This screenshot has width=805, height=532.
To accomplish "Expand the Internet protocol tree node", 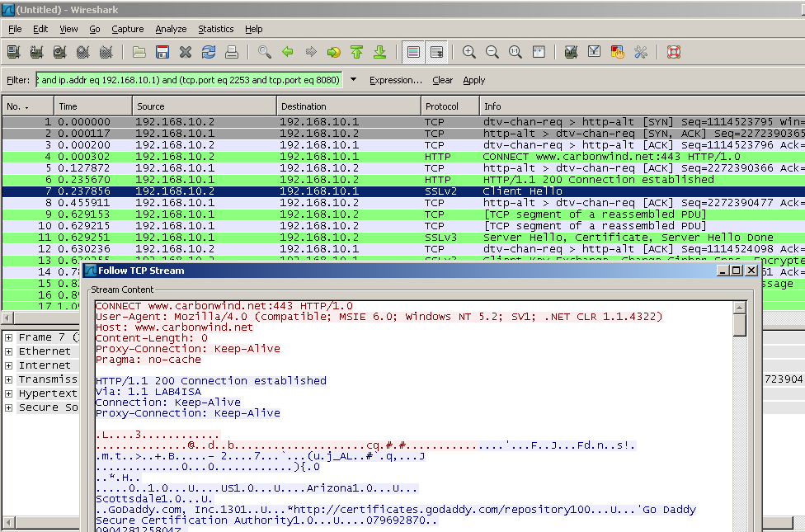I will (x=8, y=365).
